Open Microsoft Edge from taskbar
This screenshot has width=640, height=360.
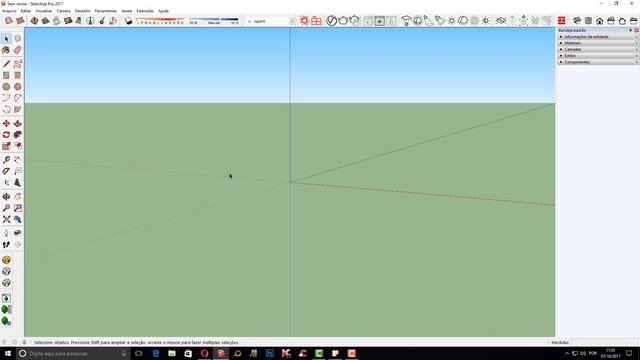tap(156, 353)
